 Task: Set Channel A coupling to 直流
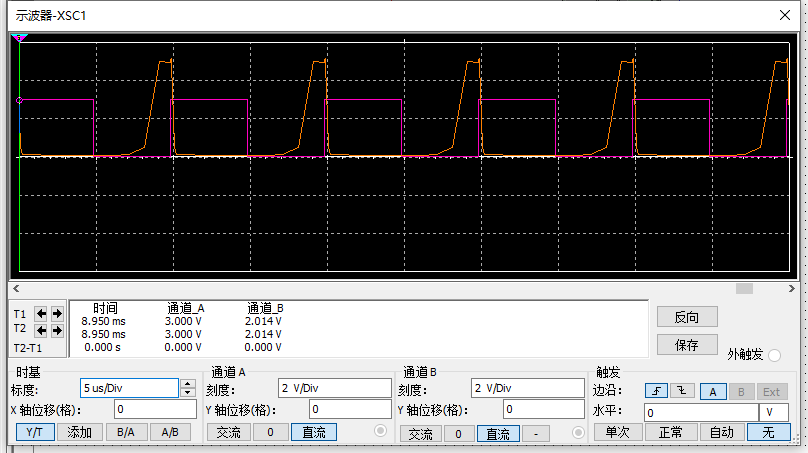[x=314, y=432]
